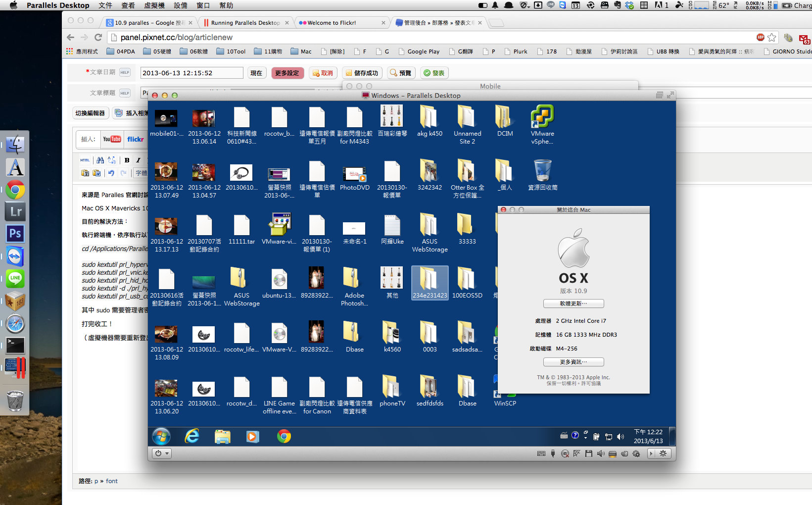This screenshot has width=812, height=505.
Task: Click the article date input field
Action: tap(192, 73)
